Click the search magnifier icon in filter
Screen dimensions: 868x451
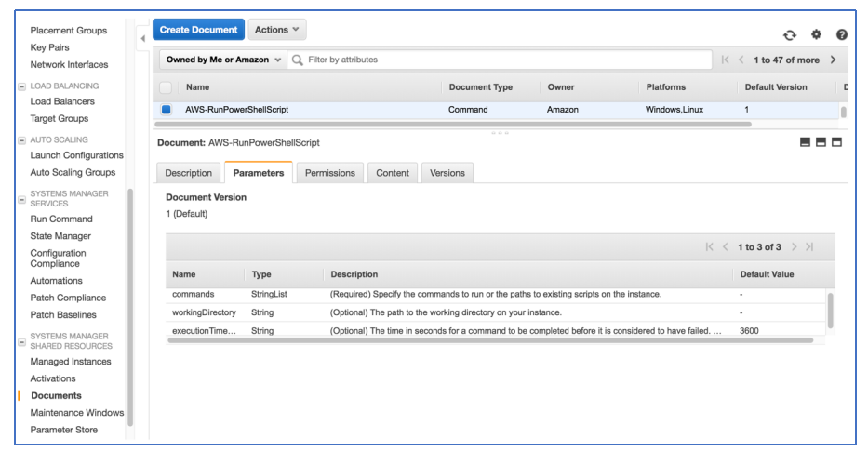tap(298, 60)
